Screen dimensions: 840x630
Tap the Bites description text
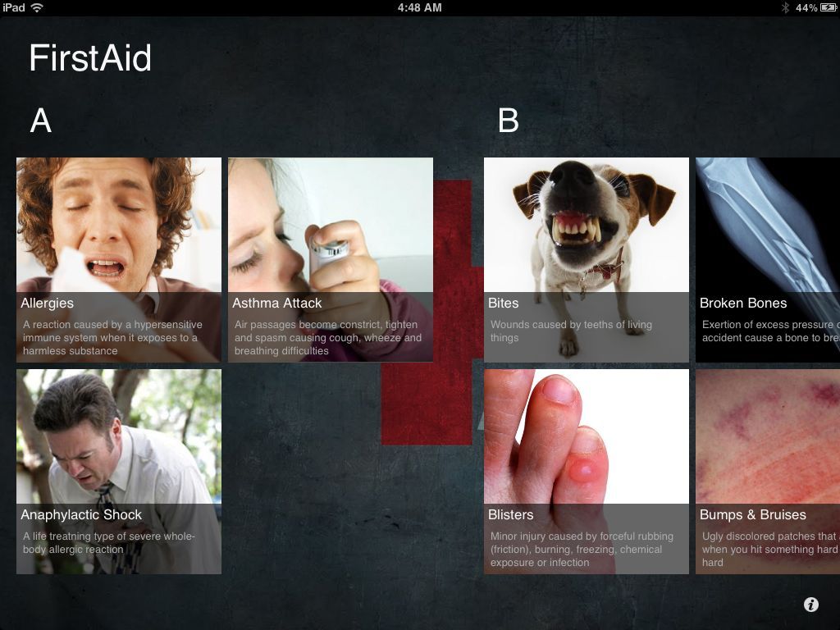[x=571, y=331]
